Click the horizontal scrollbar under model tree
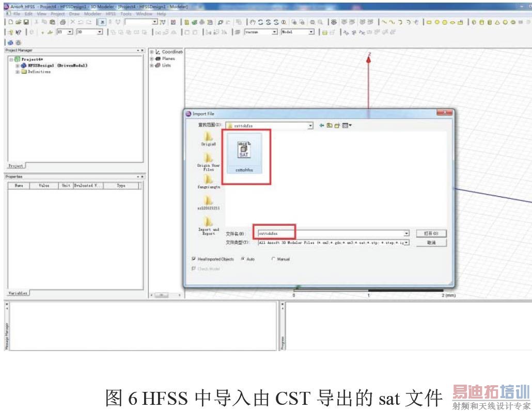The image size is (532, 411). point(166,295)
